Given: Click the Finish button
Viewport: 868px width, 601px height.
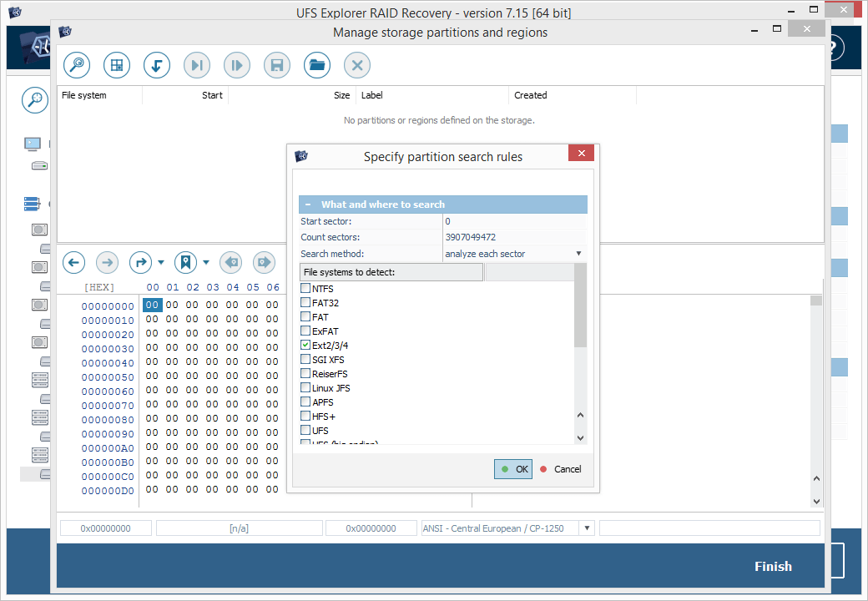Looking at the screenshot, I should (773, 566).
